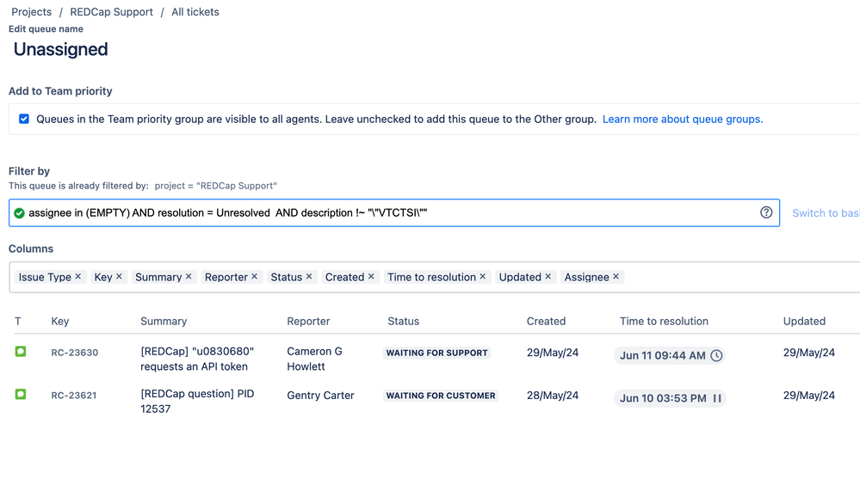Select the Time to resolution chip label
The height and width of the screenshot is (504, 860).
431,277
